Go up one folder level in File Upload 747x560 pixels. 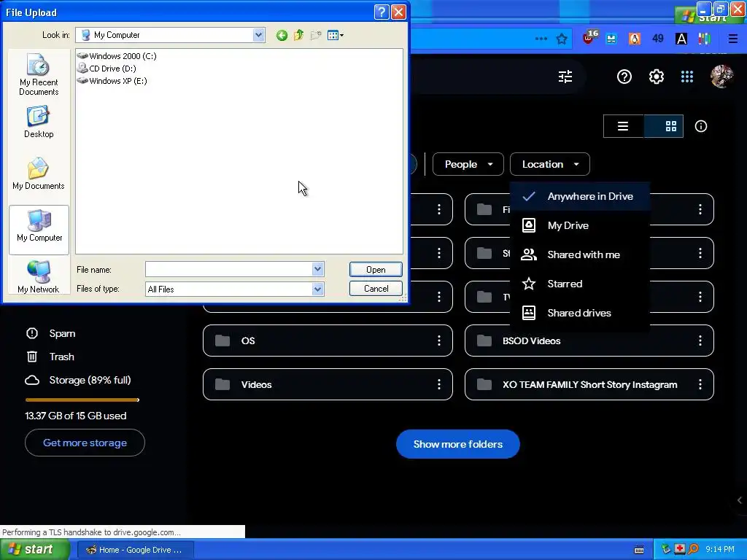coord(298,35)
